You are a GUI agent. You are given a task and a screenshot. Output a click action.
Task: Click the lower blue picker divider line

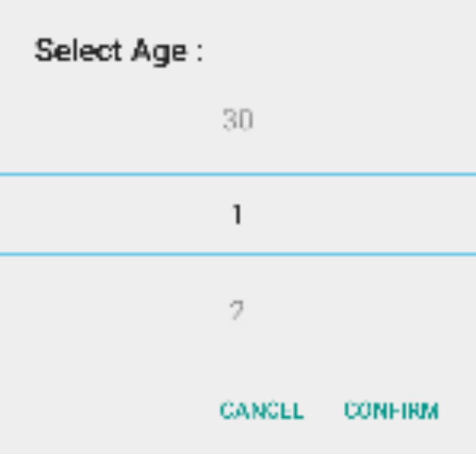tap(238, 254)
